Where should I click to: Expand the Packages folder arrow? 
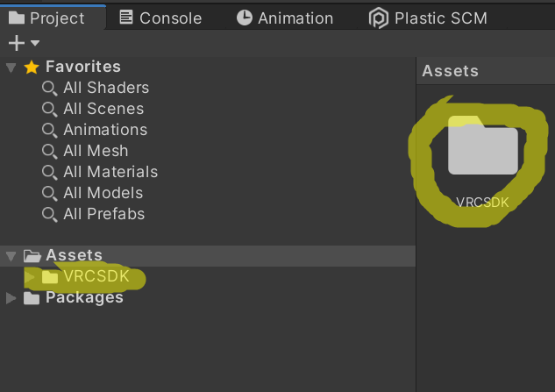coord(11,298)
